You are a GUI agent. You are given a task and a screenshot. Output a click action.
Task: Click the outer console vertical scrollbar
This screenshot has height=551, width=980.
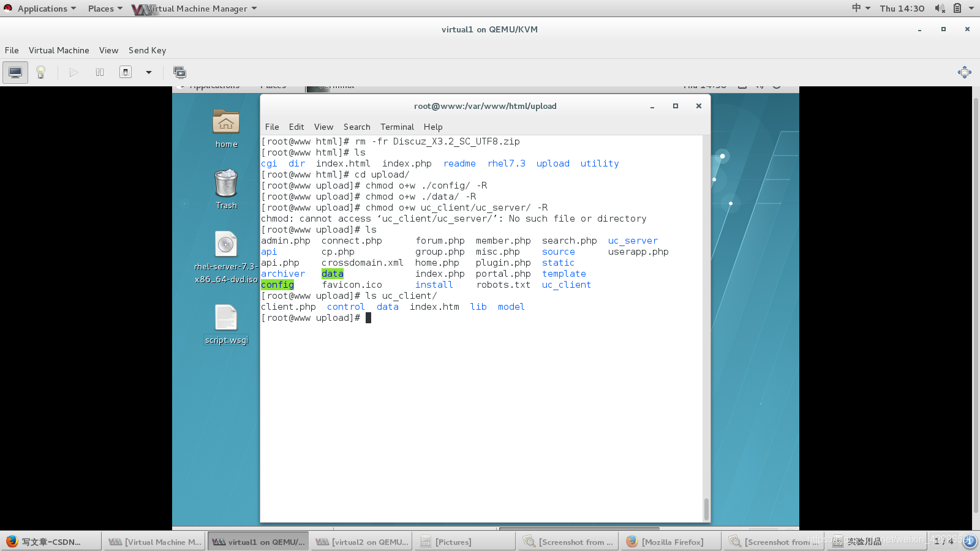point(976,306)
